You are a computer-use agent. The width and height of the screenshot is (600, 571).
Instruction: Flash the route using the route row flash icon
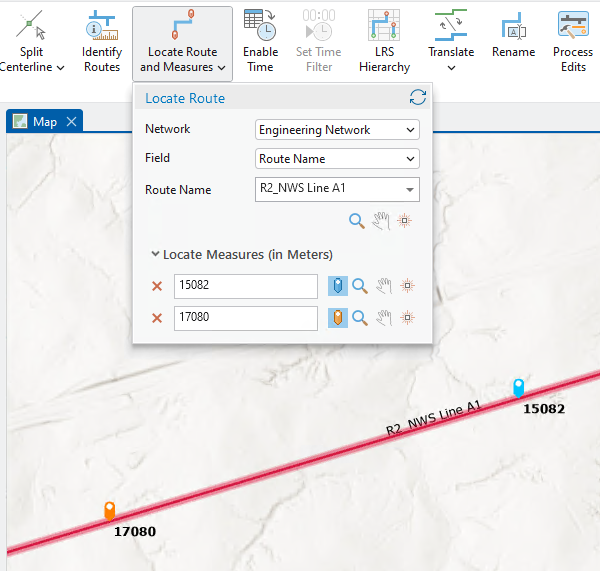click(x=405, y=221)
